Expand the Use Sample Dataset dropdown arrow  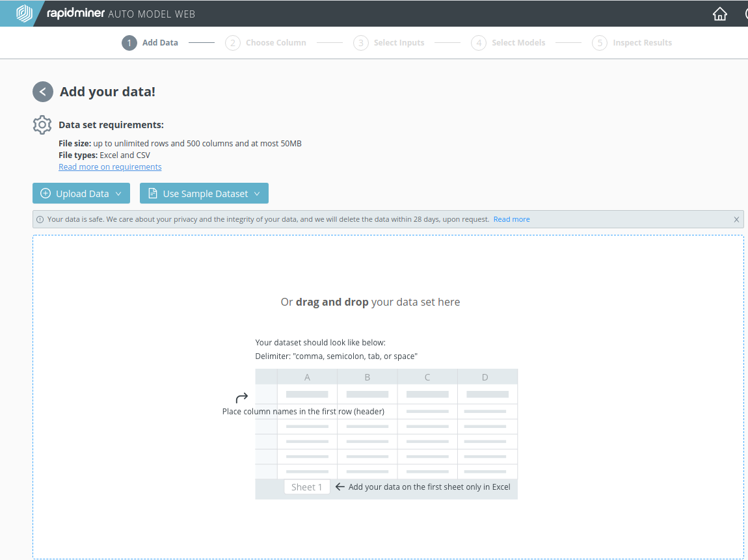tap(257, 194)
